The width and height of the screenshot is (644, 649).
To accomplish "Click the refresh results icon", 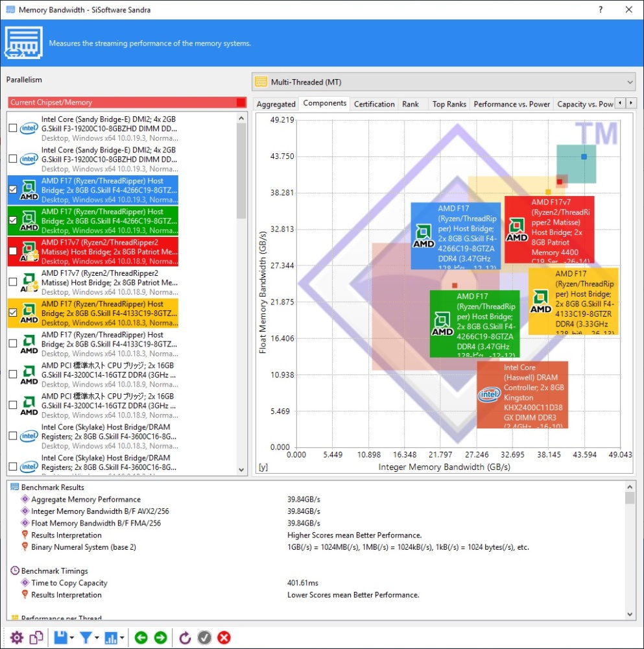I will point(185,637).
